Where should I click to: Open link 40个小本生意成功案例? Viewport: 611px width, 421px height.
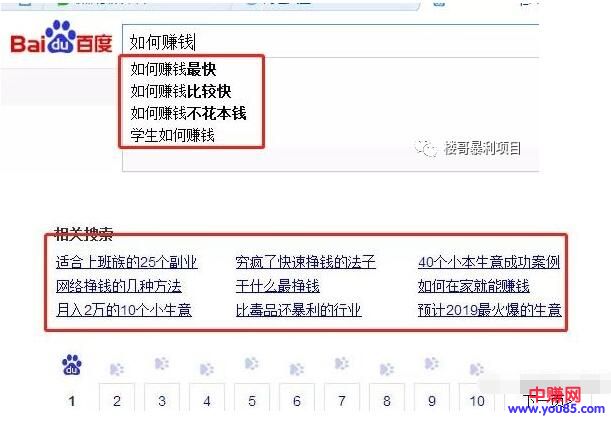(x=488, y=262)
